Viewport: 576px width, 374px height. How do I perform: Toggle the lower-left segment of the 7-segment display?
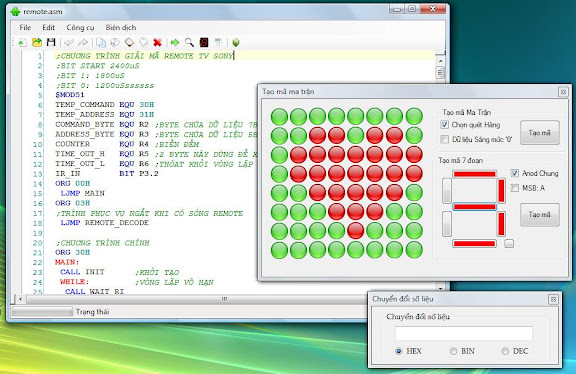point(447,224)
